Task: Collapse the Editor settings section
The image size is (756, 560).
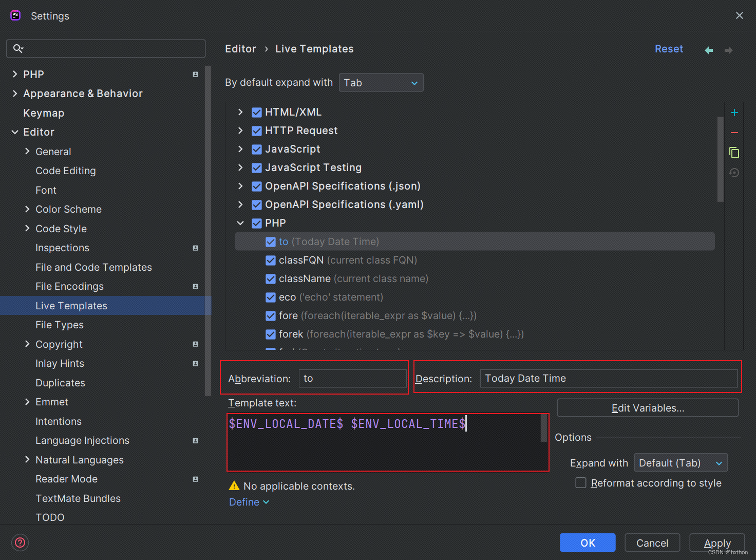Action: pyautogui.click(x=15, y=132)
